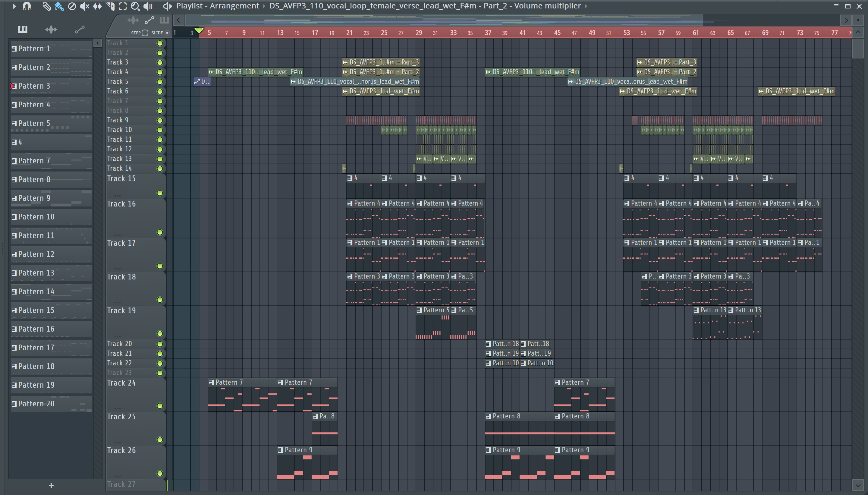
Task: Click audio waveform icon in track header tab
Action: click(x=133, y=20)
